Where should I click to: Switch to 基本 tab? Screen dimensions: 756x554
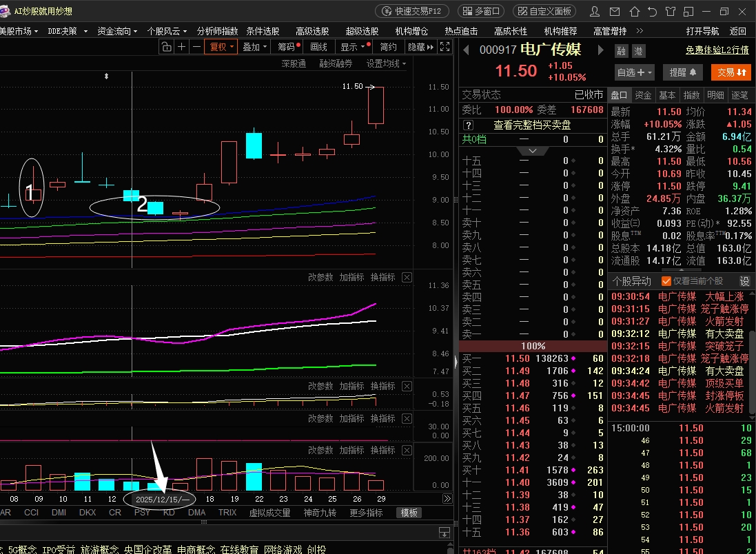click(667, 96)
